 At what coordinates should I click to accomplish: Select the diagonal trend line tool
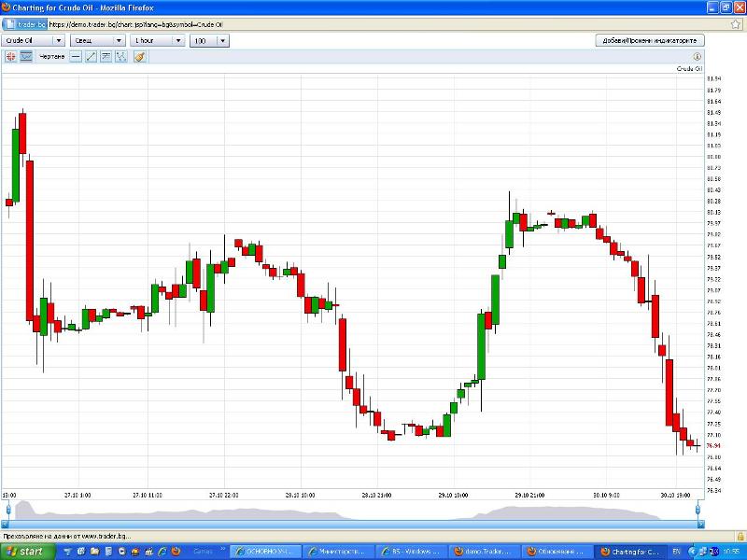[91, 57]
